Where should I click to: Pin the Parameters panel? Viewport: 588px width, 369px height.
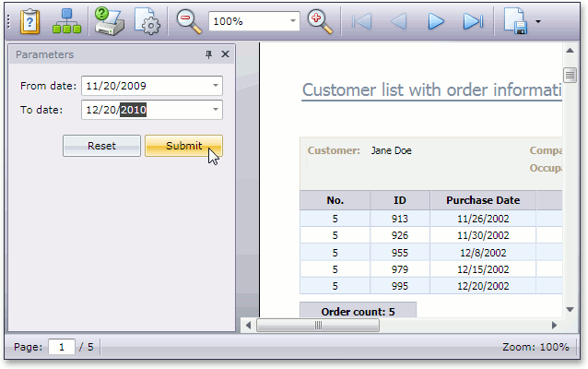tap(208, 55)
